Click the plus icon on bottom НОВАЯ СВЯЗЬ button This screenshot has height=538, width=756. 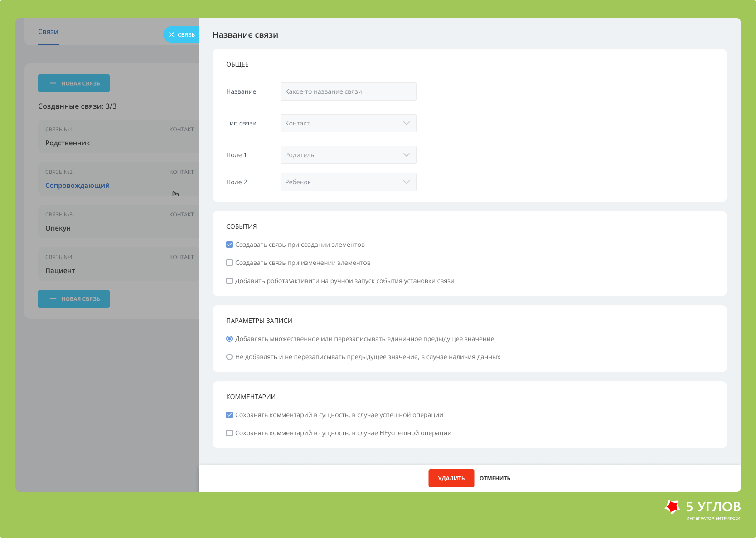click(x=53, y=299)
